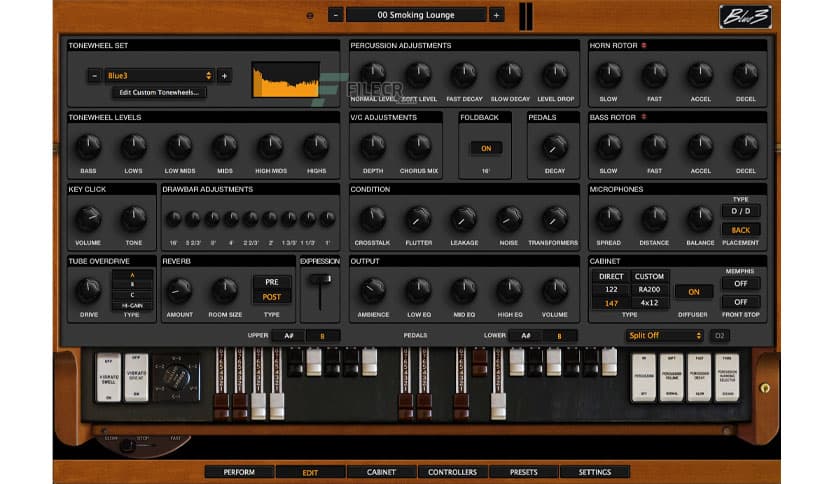Screen dimensions: 836x484
Task: Select previous tonewheel set with minus
Action: tap(94, 76)
